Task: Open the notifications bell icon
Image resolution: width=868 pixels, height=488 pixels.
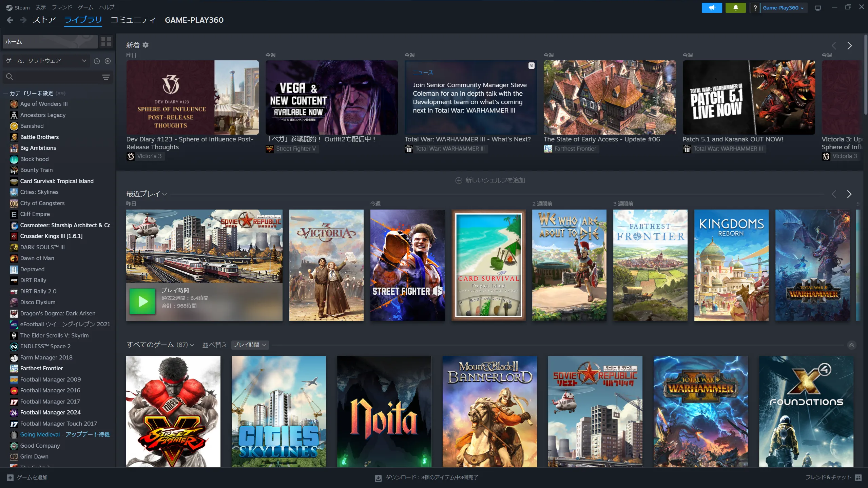Action: pos(735,7)
